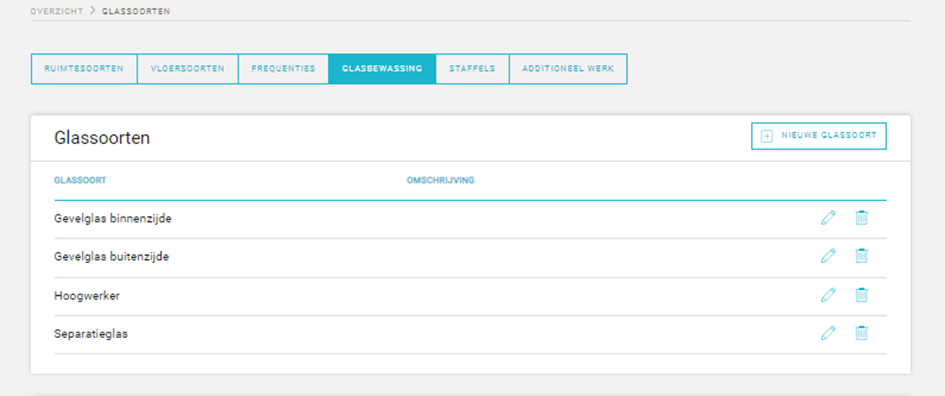This screenshot has width=945, height=396.
Task: Click the Separatieglas row name
Action: (x=91, y=333)
